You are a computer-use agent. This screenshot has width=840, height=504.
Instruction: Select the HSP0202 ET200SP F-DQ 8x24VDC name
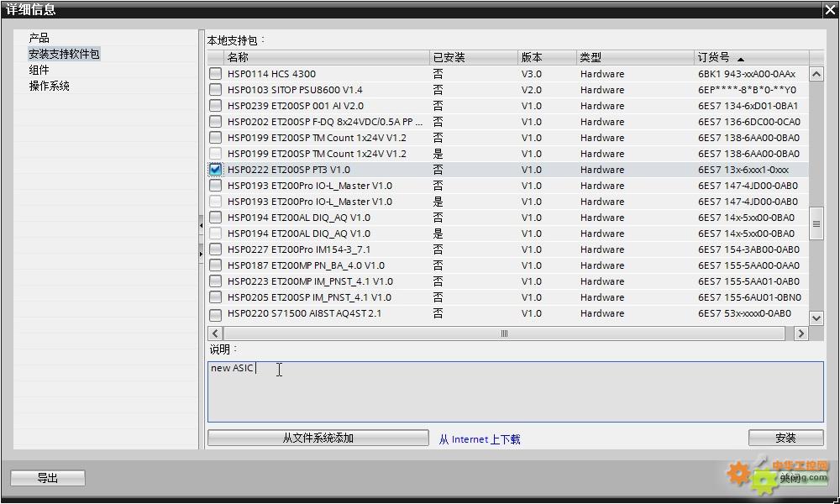325,122
